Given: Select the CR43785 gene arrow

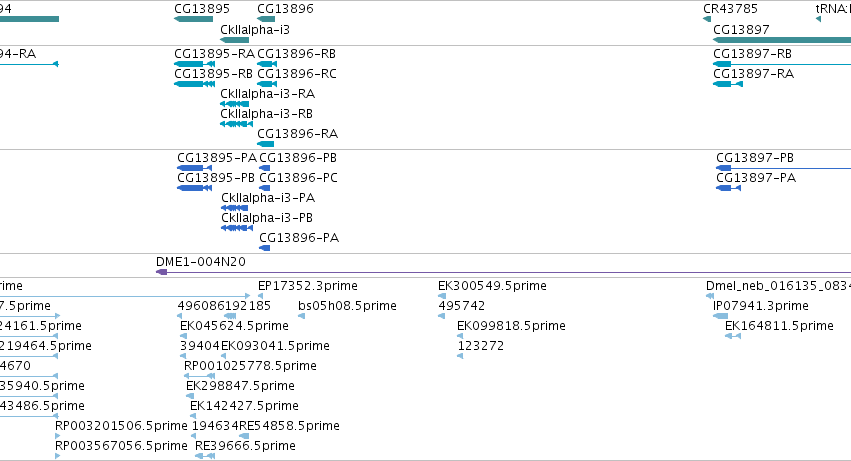Looking at the screenshot, I should [707, 19].
